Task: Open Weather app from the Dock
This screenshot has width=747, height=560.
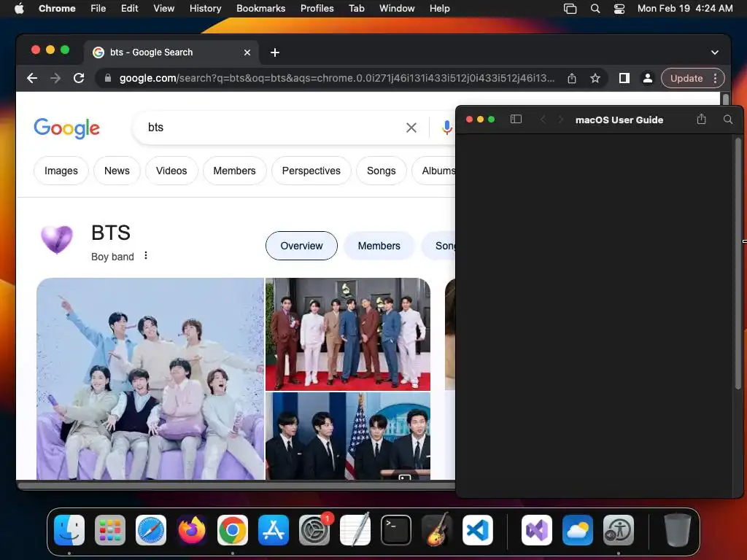Action: (x=578, y=529)
